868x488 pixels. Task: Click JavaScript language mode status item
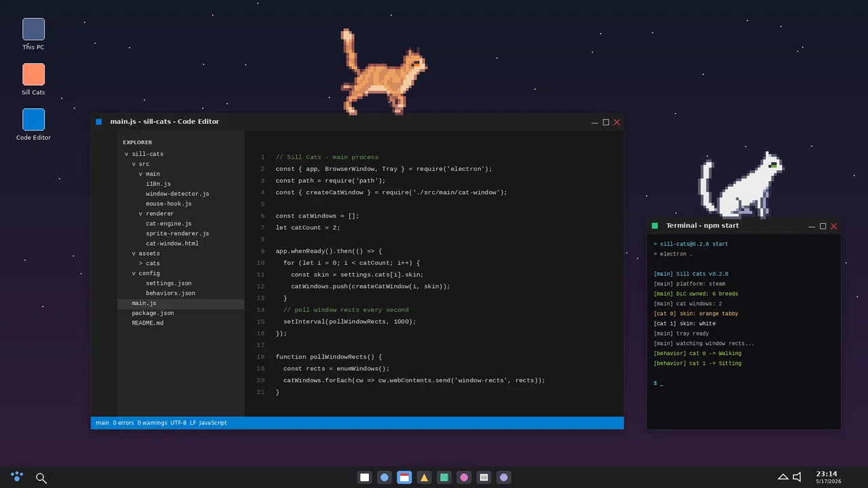(x=213, y=423)
